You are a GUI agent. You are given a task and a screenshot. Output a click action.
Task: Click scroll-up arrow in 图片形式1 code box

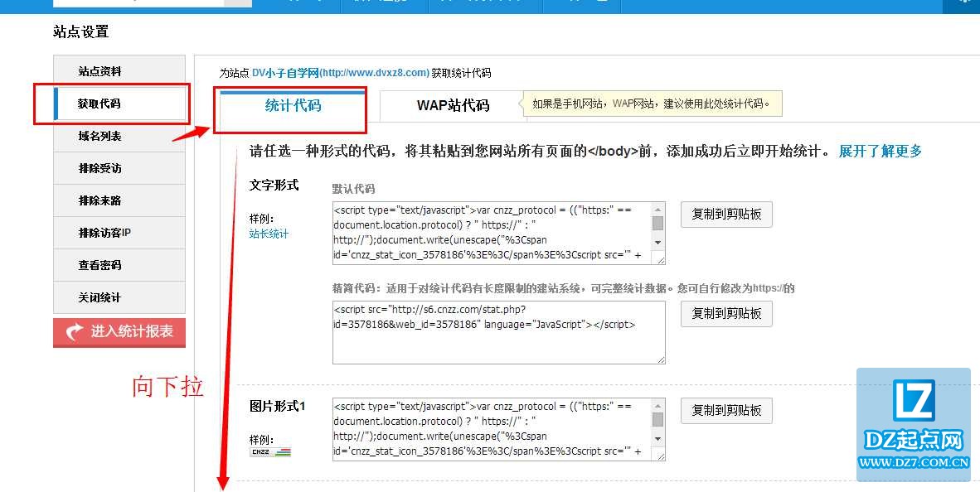point(657,405)
